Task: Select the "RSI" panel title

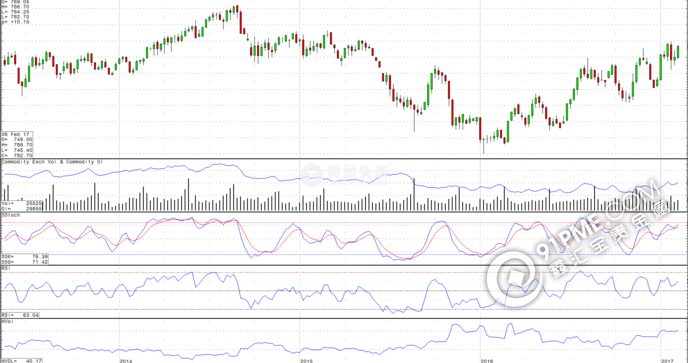Action: 6,267
